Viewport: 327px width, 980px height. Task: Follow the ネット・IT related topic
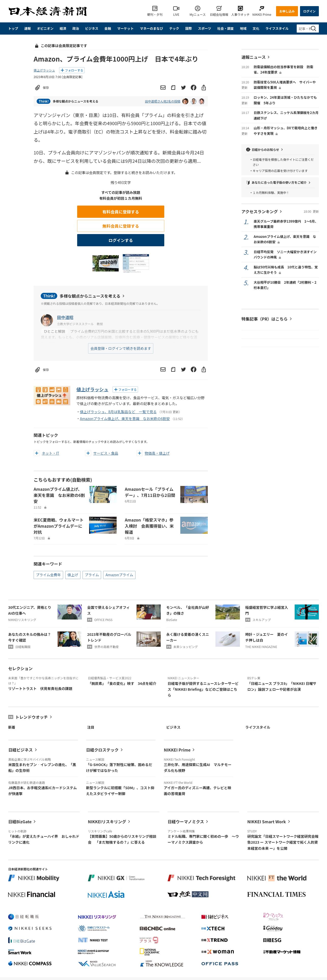click(x=36, y=453)
